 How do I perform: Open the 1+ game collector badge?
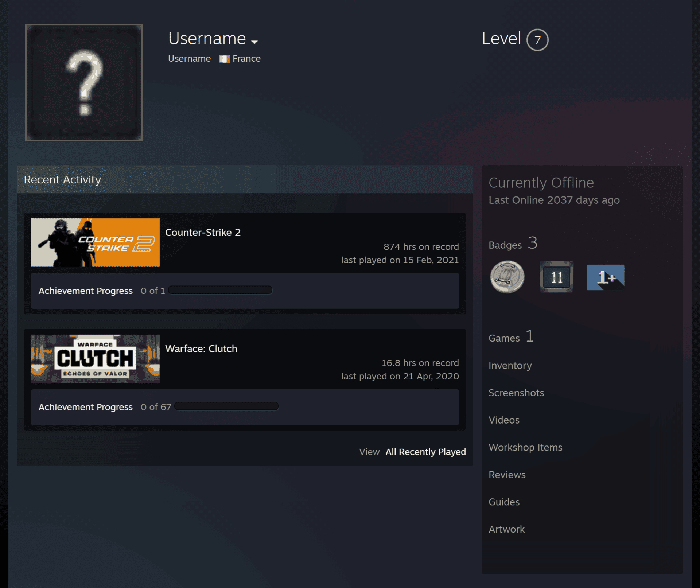point(605,277)
